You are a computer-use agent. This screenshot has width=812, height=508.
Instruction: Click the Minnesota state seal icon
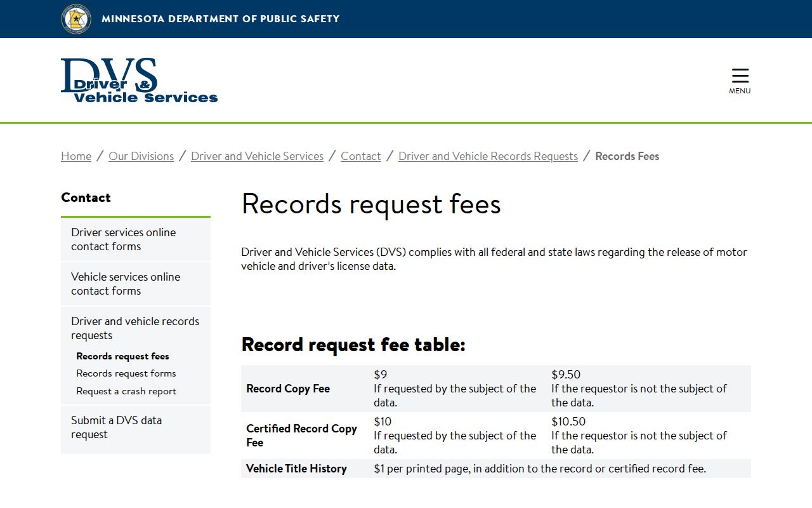76,19
